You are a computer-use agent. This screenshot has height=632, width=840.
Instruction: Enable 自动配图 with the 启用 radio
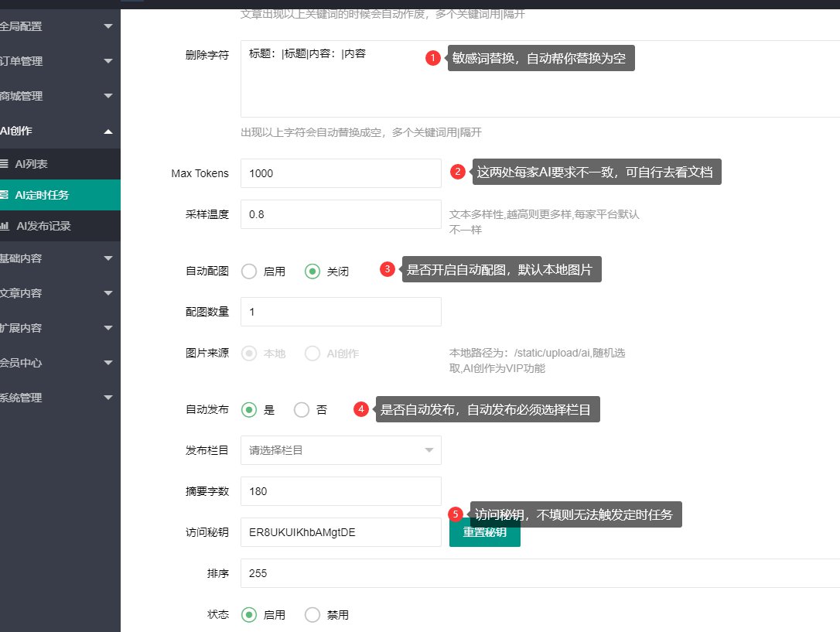(x=249, y=272)
